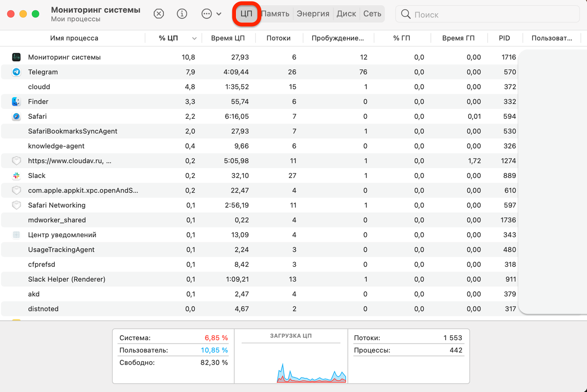Open the ellipsis actions menu
The image size is (587, 392).
[x=212, y=14]
